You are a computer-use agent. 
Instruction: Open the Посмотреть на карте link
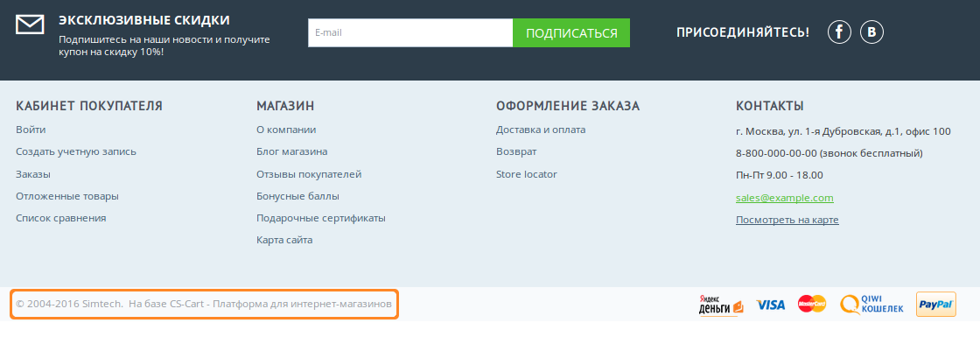(x=787, y=220)
